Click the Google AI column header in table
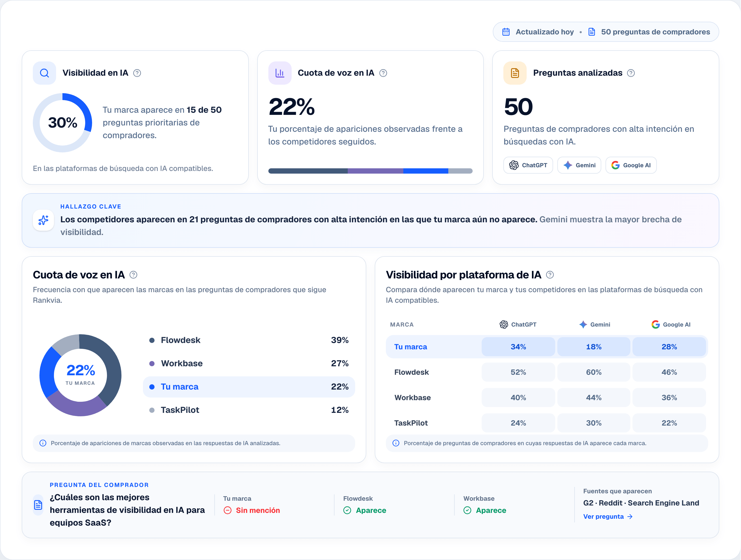Screen dimensions: 741x560 [x=671, y=324]
